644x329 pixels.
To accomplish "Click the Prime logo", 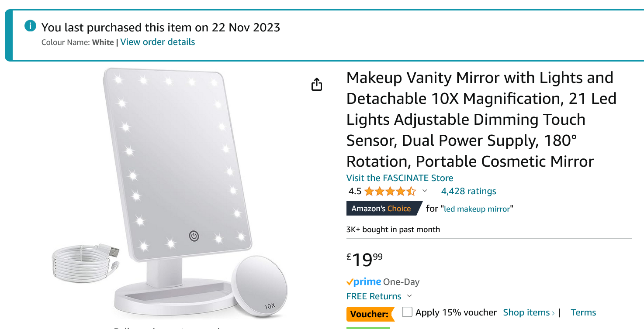I will pos(364,282).
